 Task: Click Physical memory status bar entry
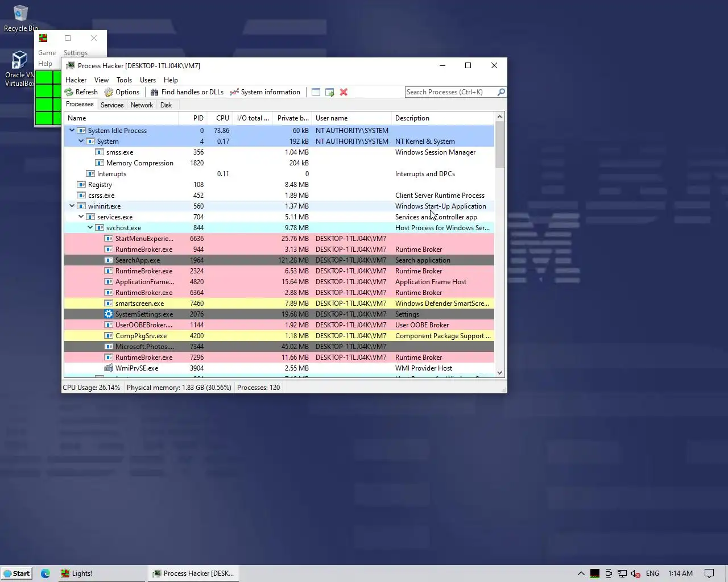[x=179, y=388]
